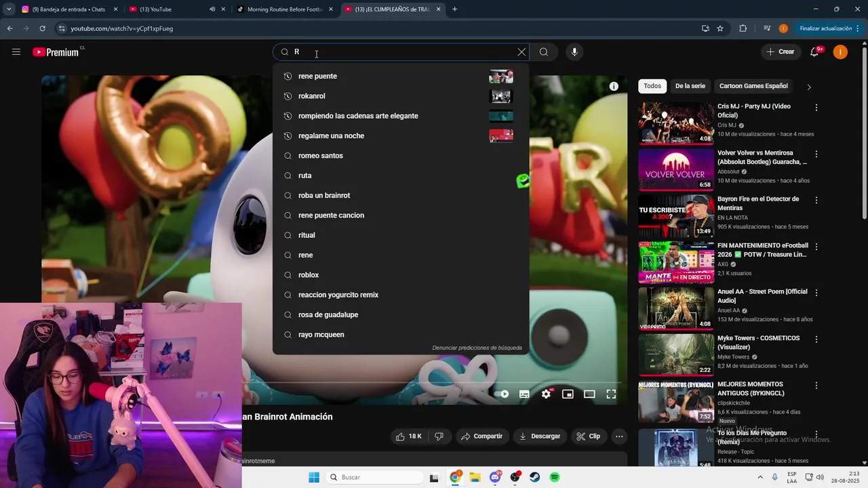Viewport: 868px width, 488px height.
Task: Click the magnifier search button
Action: pos(544,52)
